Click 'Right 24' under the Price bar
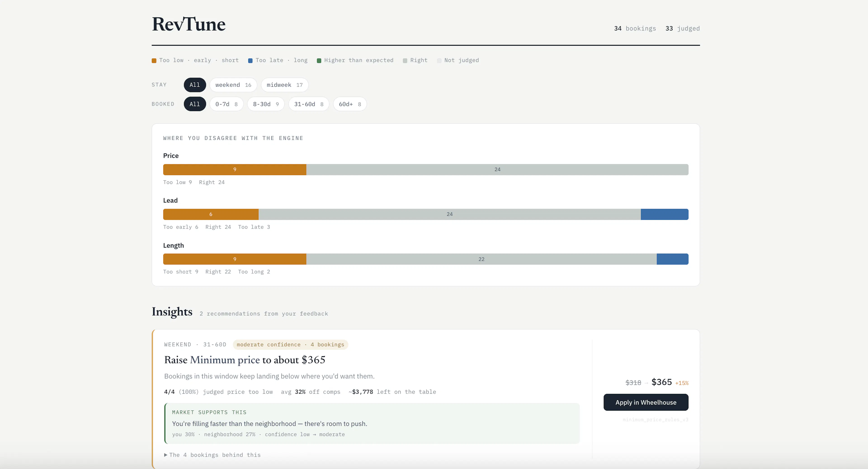868x469 pixels. [x=212, y=182]
